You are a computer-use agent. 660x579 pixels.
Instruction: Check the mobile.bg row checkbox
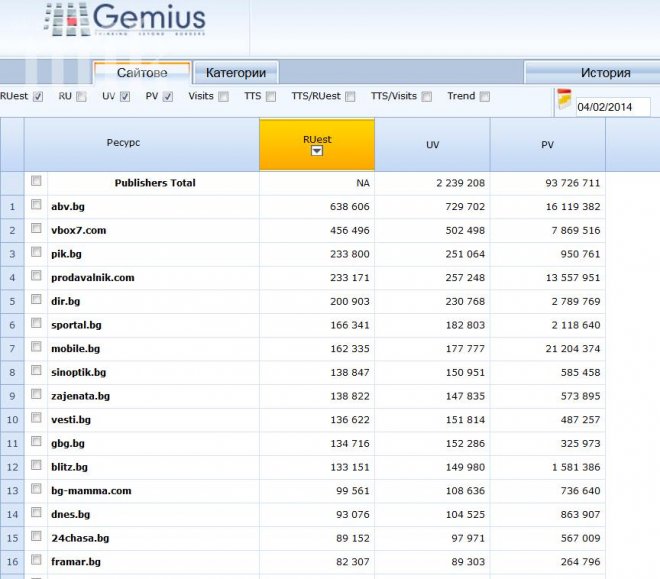click(x=36, y=346)
